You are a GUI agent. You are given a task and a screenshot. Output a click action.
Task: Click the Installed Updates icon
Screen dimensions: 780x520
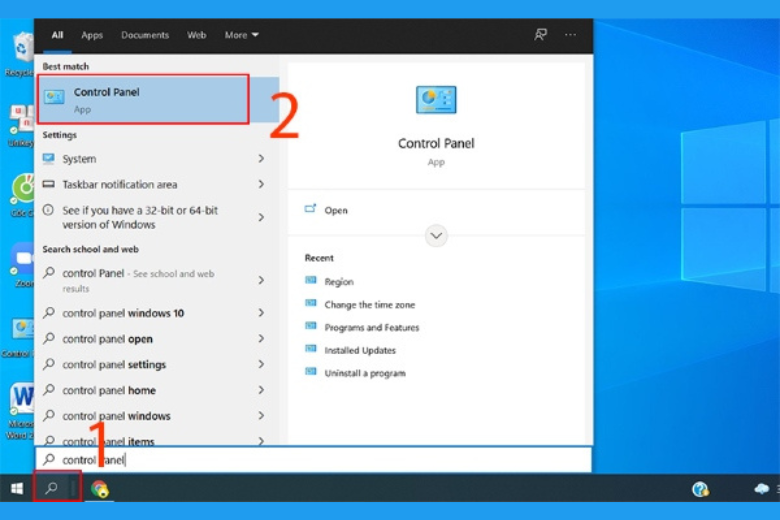311,349
